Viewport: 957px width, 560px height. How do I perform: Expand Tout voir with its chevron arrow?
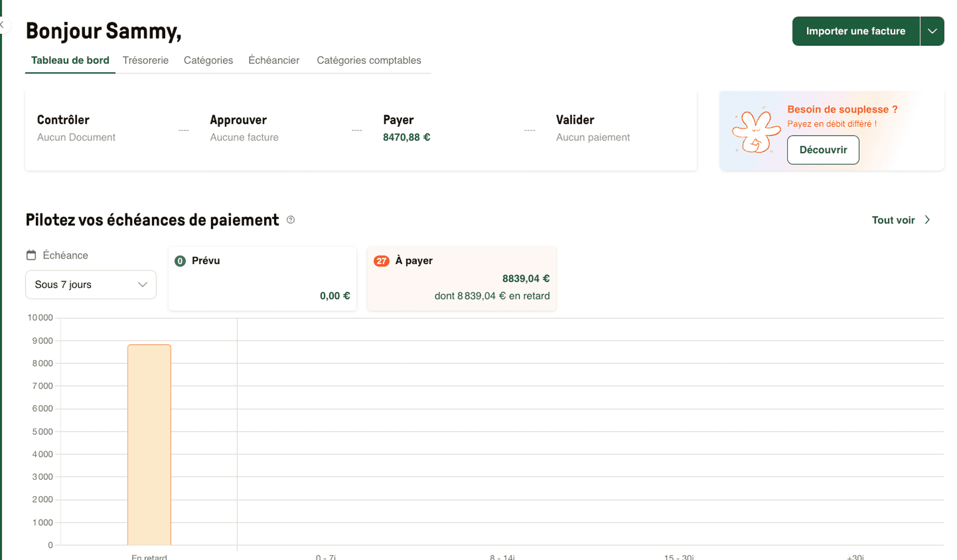tap(928, 220)
